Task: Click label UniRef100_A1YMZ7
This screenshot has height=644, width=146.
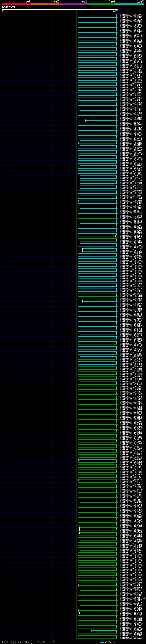Action: pos(131,520)
